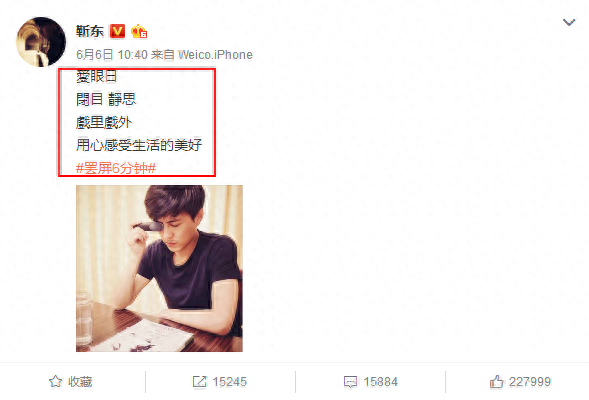Expand the post options chevron menu
Image resolution: width=589 pixels, height=400 pixels.
(569, 23)
